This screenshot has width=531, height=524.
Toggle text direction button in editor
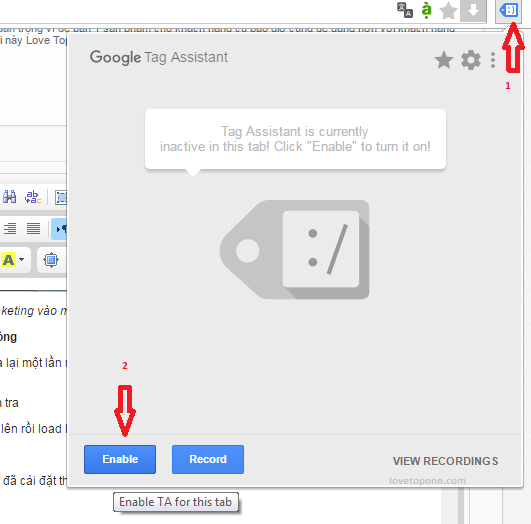coord(60,229)
